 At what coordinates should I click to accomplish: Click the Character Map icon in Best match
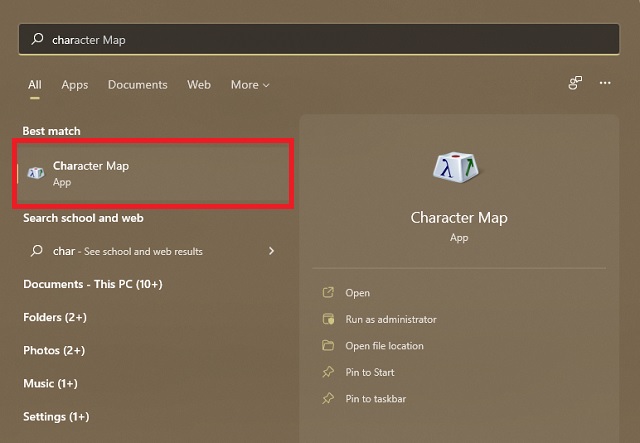pos(36,173)
